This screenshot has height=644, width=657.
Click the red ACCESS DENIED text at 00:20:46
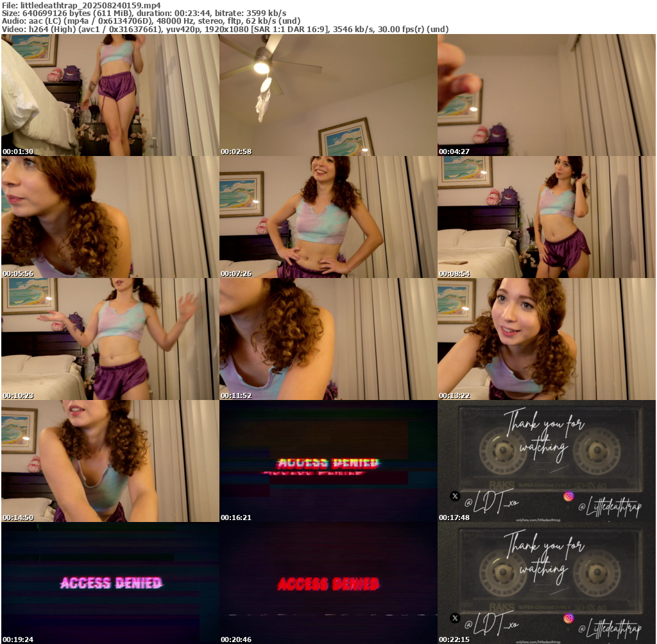(x=328, y=584)
